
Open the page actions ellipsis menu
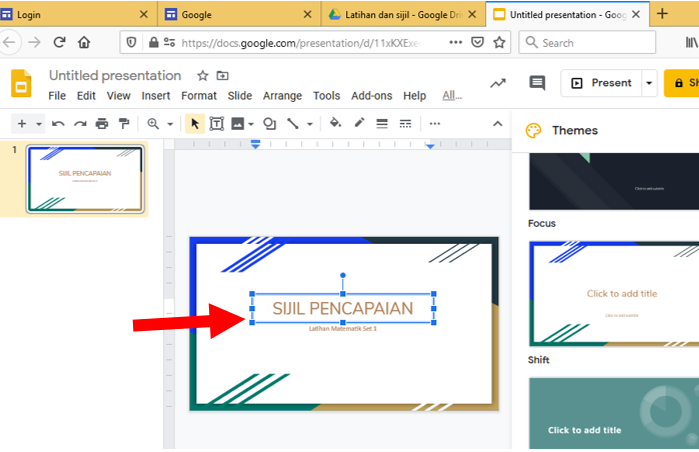click(x=455, y=42)
